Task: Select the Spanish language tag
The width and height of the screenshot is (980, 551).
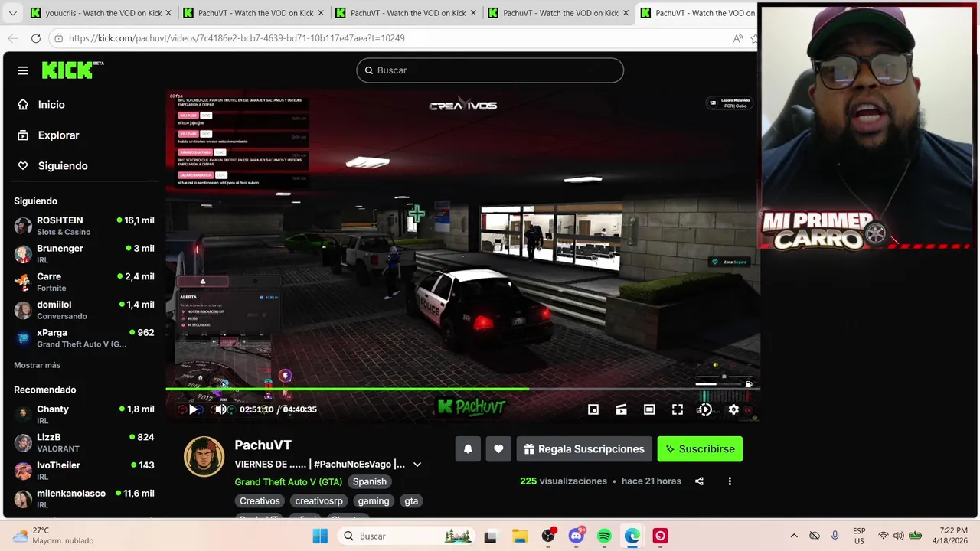Action: [x=370, y=481]
